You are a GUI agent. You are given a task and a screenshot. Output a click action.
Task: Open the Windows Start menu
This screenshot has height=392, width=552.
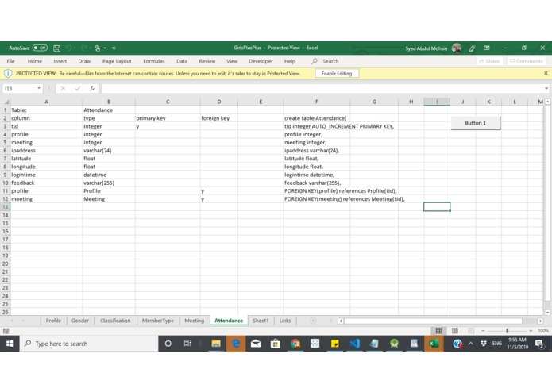(x=10, y=344)
